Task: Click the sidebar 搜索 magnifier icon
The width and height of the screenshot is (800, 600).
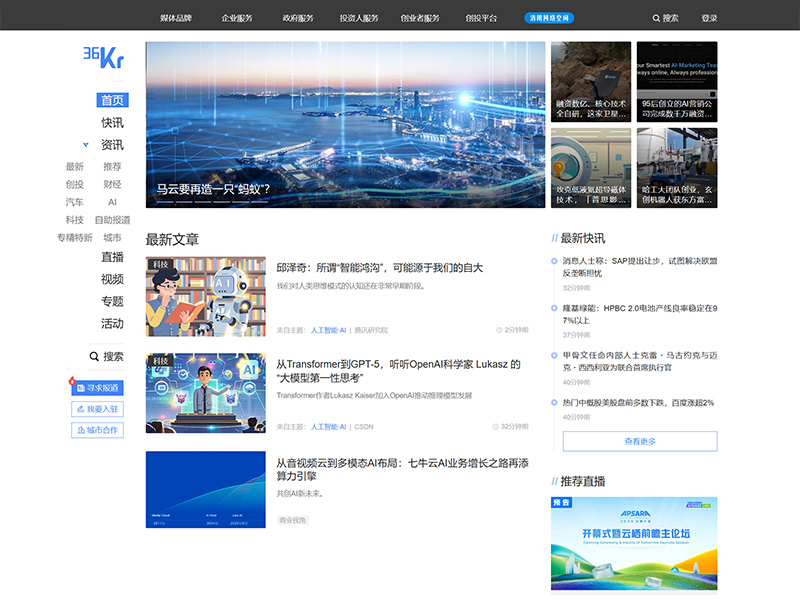Action: click(94, 356)
